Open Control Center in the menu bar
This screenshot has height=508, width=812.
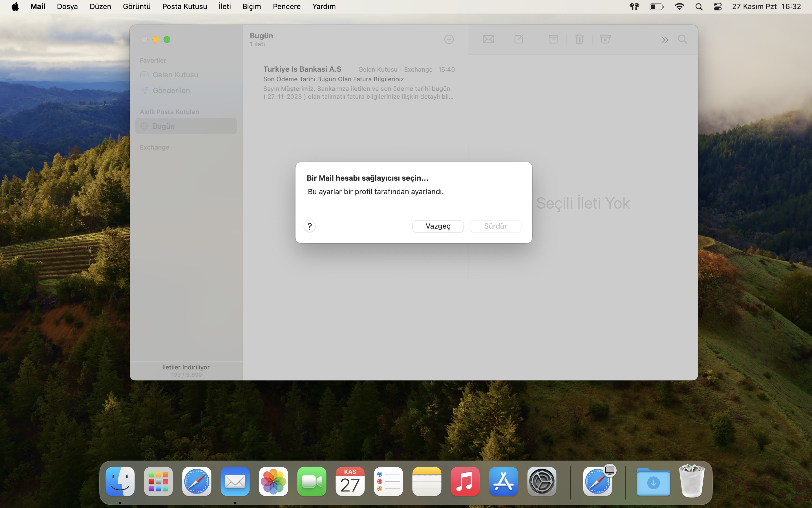coord(718,6)
